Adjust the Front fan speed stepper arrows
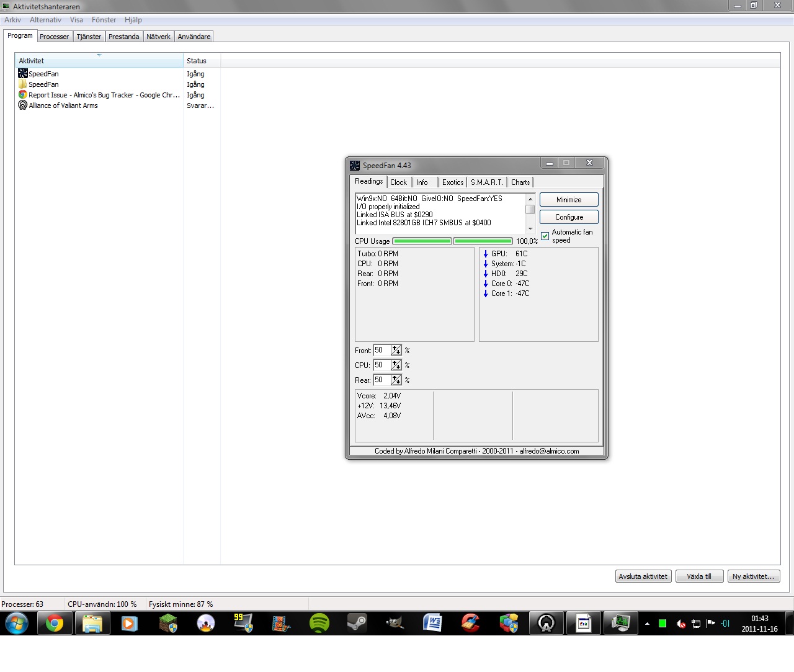794x672 pixels. 396,350
